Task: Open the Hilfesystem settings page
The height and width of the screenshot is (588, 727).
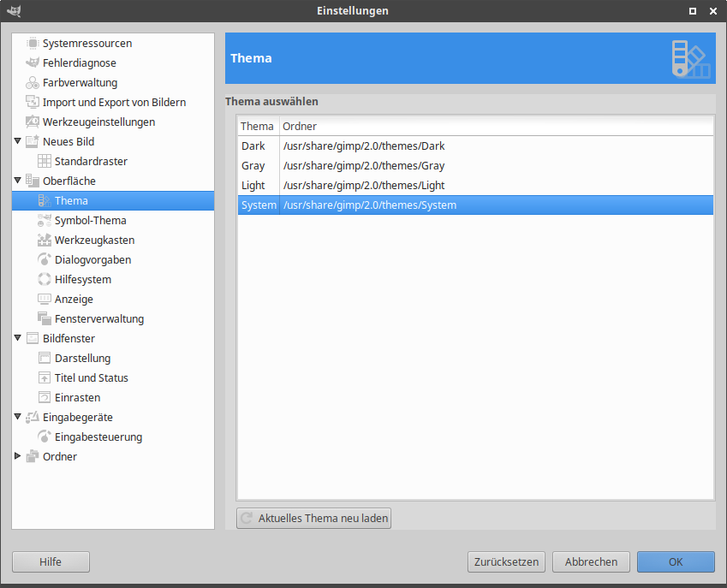Action: tap(83, 279)
